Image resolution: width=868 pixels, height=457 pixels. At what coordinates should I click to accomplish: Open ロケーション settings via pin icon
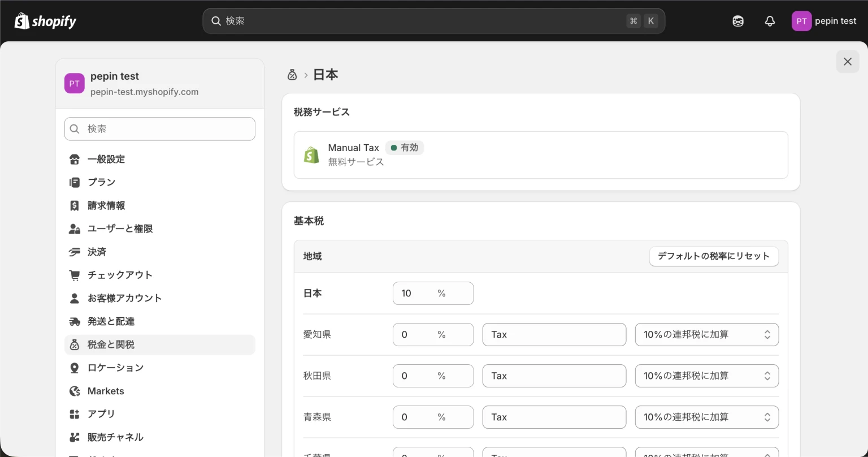[x=74, y=368]
